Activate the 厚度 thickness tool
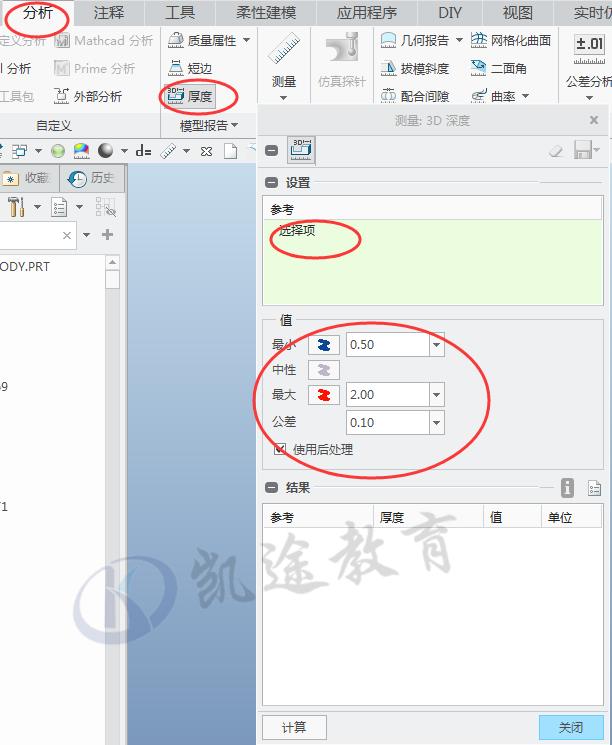The height and width of the screenshot is (745, 612). coord(190,96)
